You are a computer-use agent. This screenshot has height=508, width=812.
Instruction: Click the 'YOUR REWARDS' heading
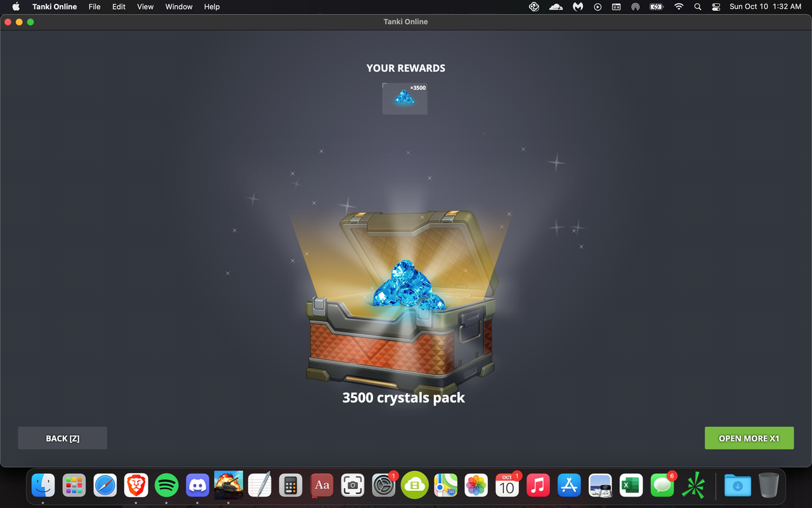(406, 68)
